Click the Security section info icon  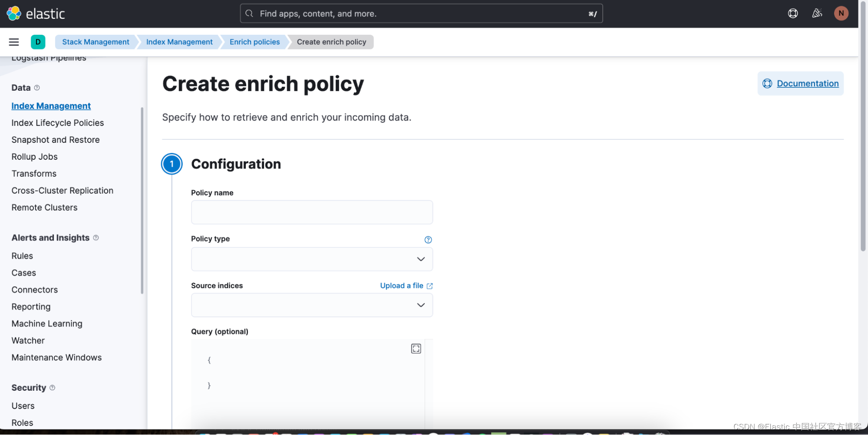(53, 388)
